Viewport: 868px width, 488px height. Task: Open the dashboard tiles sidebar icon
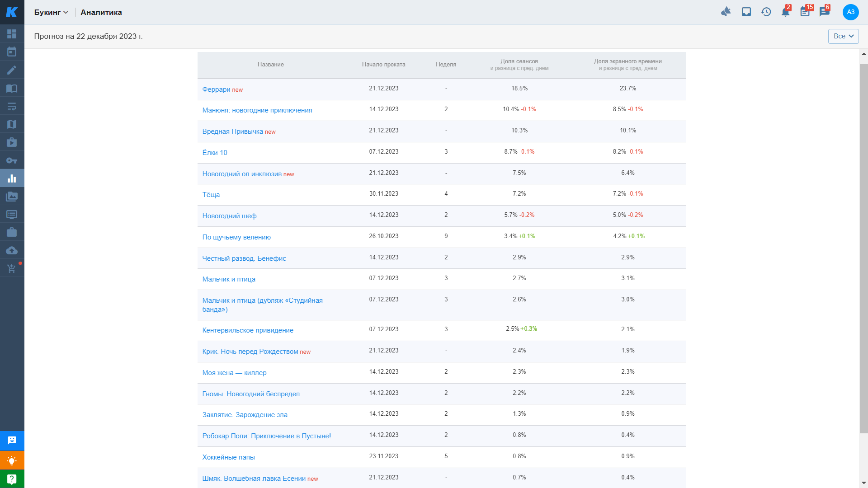12,34
